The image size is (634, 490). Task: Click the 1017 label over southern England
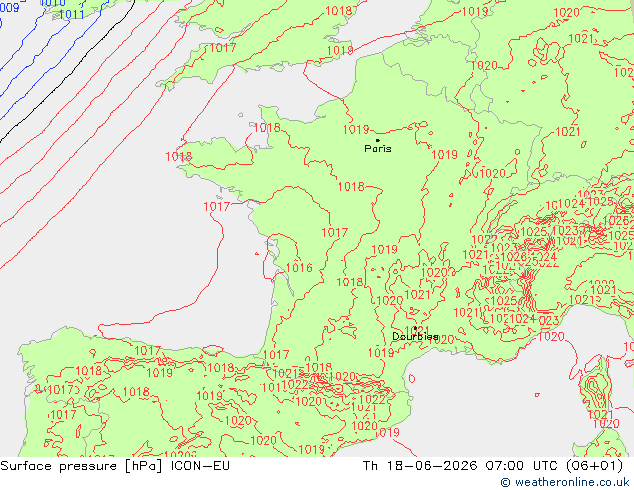point(223,48)
